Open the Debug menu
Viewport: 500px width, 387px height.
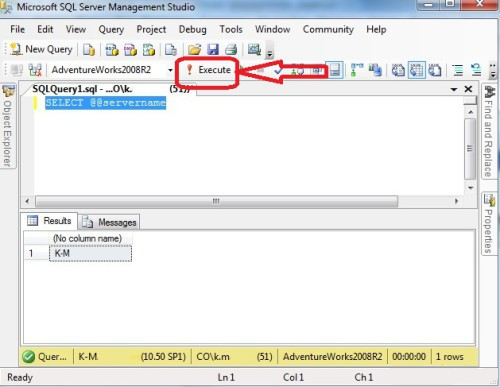coord(192,29)
